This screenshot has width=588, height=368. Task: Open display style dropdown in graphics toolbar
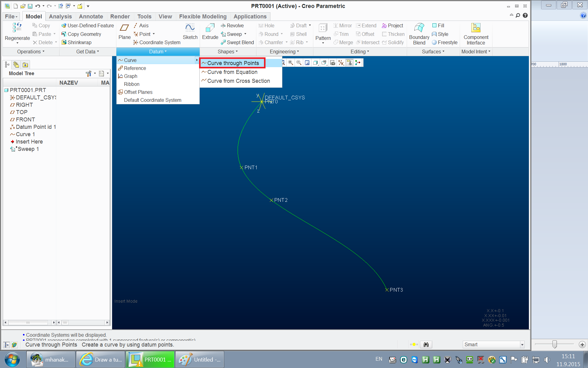tap(316, 63)
